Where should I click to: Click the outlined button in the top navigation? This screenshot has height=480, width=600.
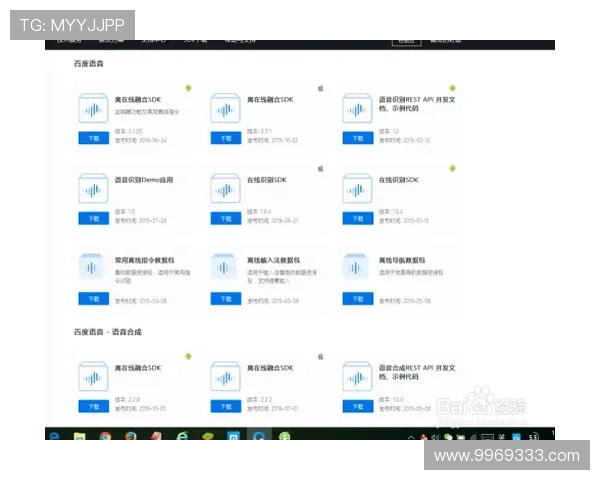[405, 41]
